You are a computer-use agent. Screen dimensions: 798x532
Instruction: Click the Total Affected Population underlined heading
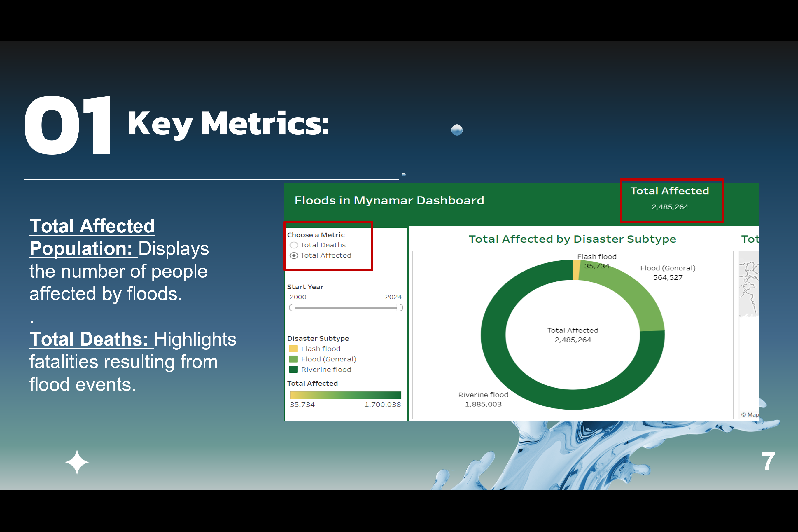click(92, 226)
